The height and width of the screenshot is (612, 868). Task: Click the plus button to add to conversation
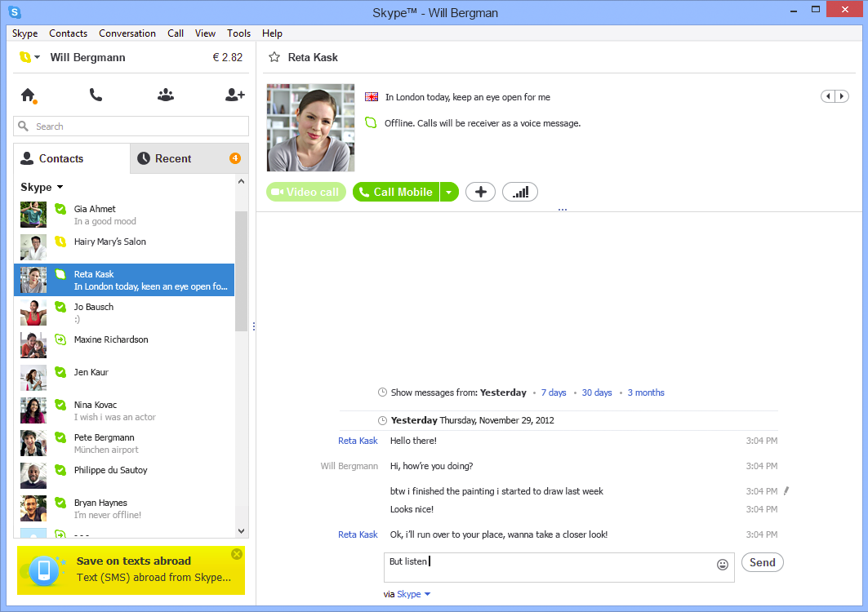[x=480, y=192]
